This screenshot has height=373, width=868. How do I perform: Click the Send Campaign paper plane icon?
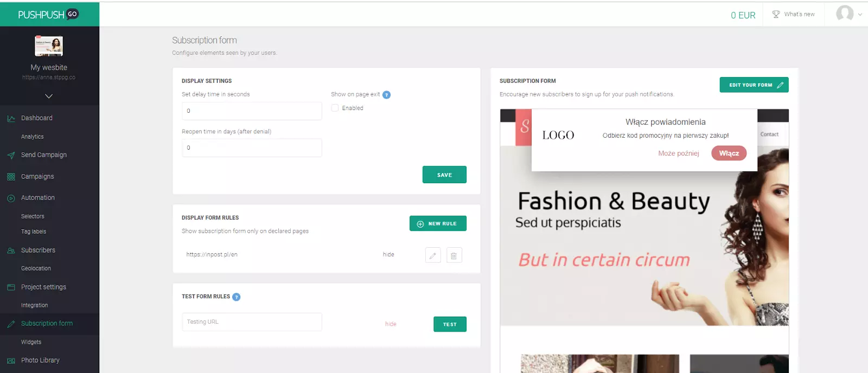tap(11, 155)
